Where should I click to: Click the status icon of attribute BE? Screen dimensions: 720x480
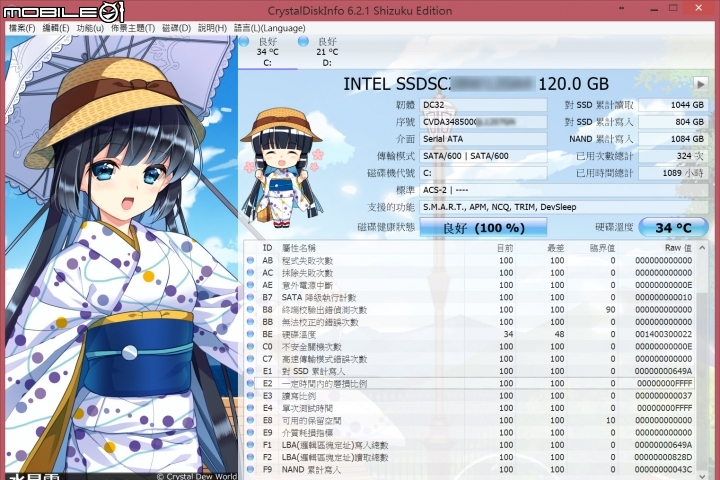click(x=250, y=334)
